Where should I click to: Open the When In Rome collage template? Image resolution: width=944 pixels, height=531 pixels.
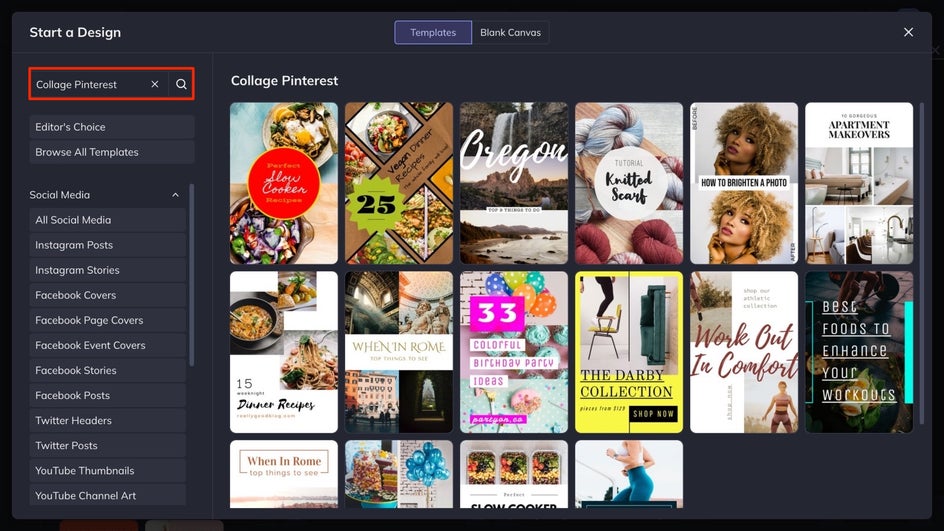tap(399, 352)
